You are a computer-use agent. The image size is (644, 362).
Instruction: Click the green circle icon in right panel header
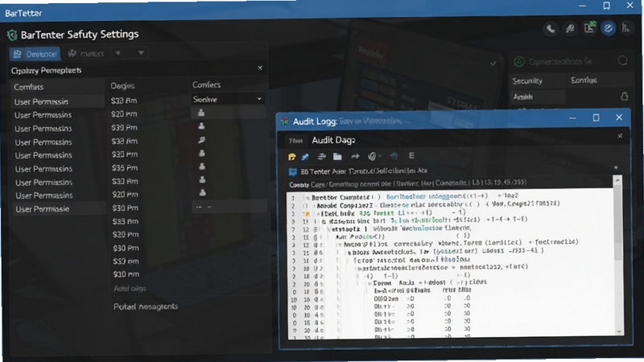point(519,62)
